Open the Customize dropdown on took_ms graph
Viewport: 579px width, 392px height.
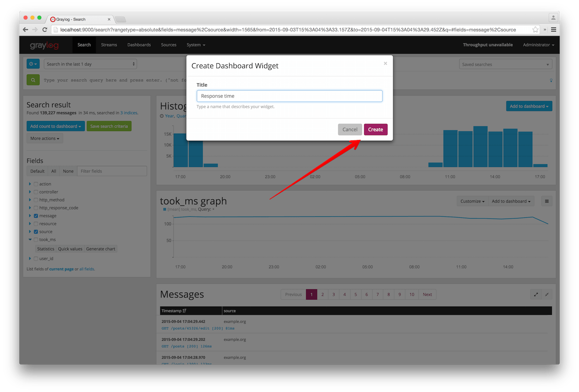(x=472, y=201)
